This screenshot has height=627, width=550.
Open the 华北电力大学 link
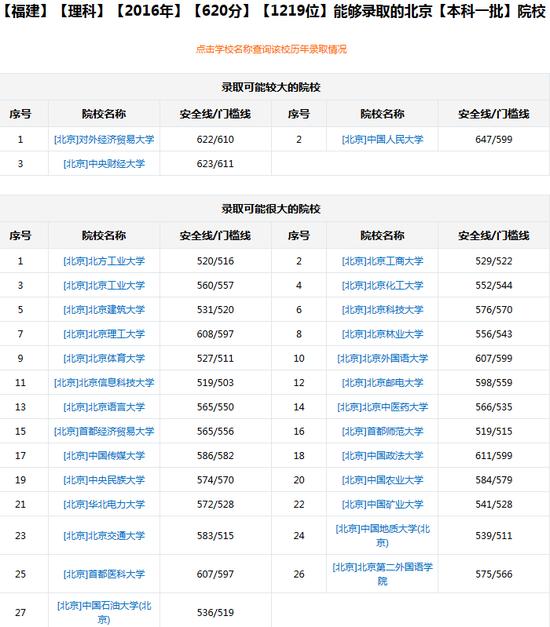pos(104,504)
